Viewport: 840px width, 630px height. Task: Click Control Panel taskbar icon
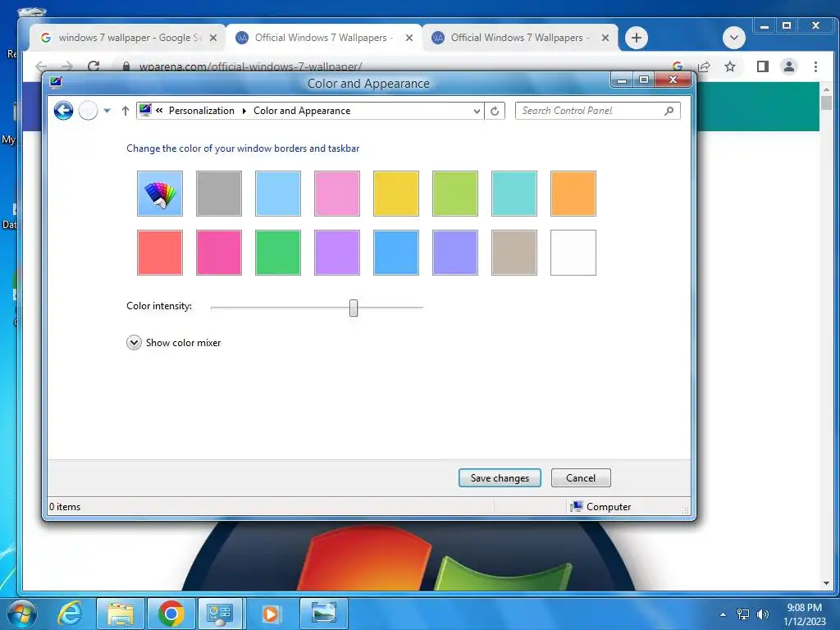(x=220, y=614)
